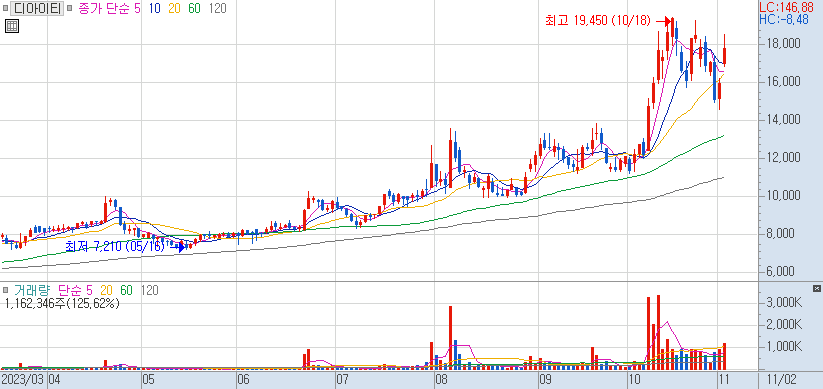Screen dimensions: 823x389
Task: Click the 디아이티 stock name button
Action: (36, 8)
